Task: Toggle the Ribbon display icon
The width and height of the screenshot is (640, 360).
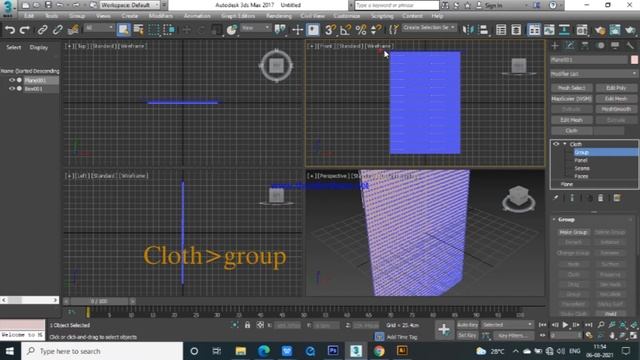Action: pyautogui.click(x=534, y=30)
